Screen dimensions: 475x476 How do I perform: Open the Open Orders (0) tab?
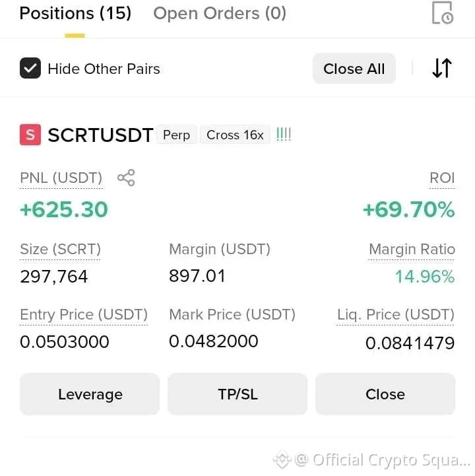click(x=220, y=13)
